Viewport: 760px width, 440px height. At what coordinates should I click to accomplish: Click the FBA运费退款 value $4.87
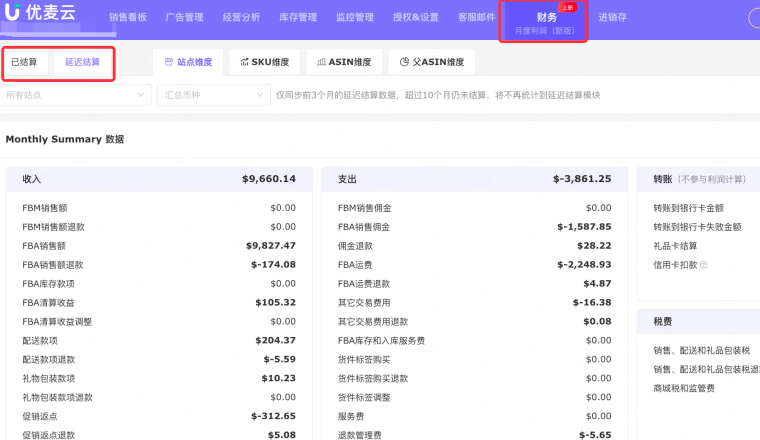[x=597, y=283]
